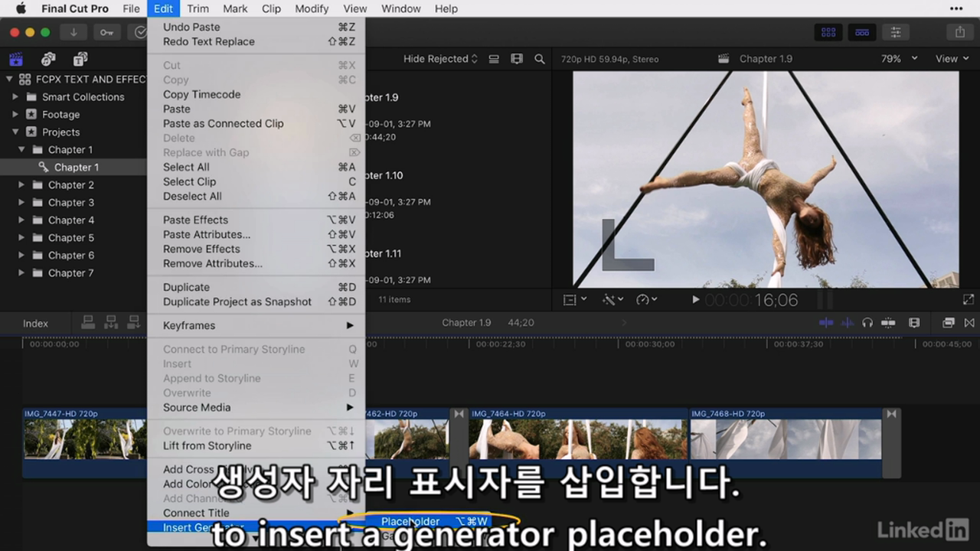
Task: Open the Titles and Generators sidebar
Action: [x=80, y=59]
